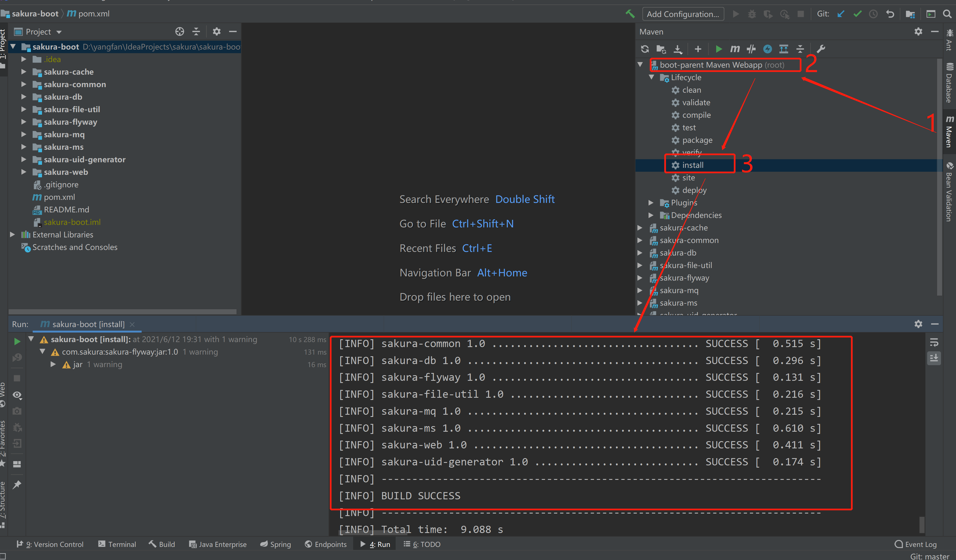956x560 pixels.
Task: Select package lifecycle goal in Maven
Action: (697, 140)
